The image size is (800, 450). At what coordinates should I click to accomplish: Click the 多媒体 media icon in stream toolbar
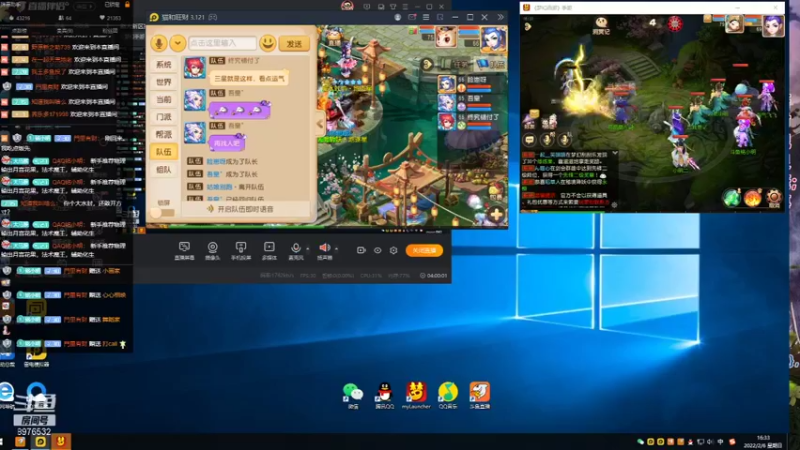269,251
